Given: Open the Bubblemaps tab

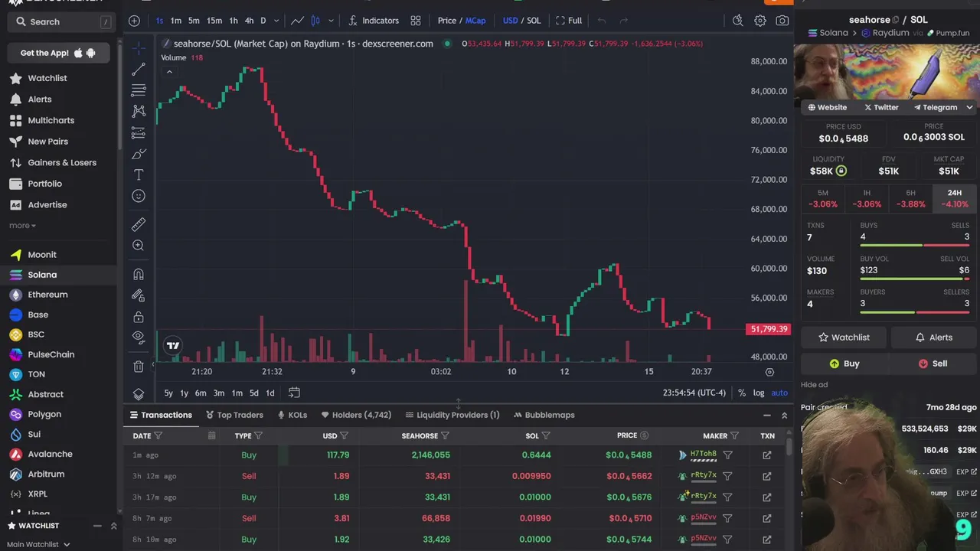Looking at the screenshot, I should 544,415.
